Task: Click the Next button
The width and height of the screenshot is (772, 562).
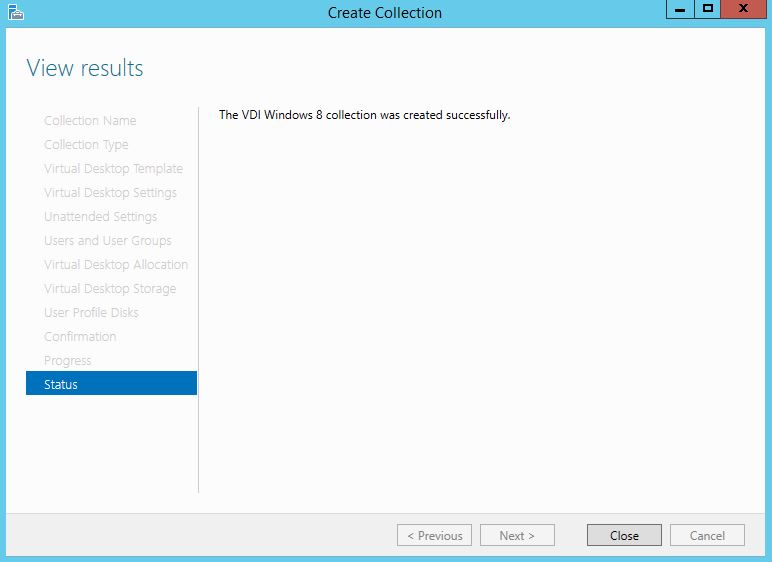Action: click(517, 535)
